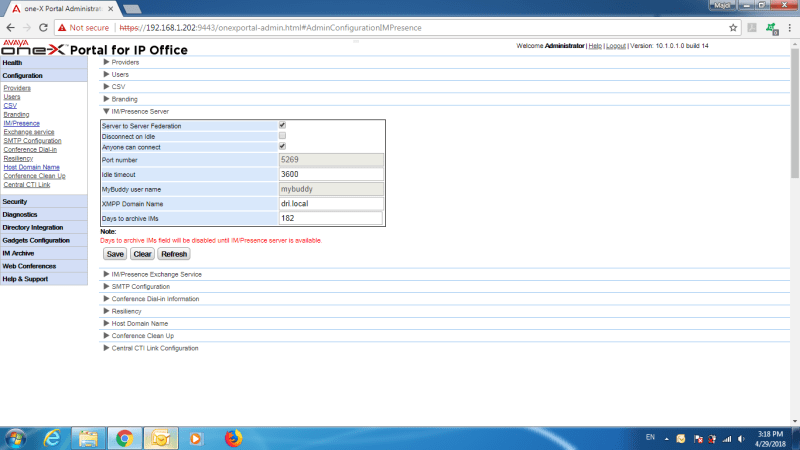Image resolution: width=800 pixels, height=450 pixels.
Task: Open the Central CTI Link sidebar link
Action: pos(27,185)
